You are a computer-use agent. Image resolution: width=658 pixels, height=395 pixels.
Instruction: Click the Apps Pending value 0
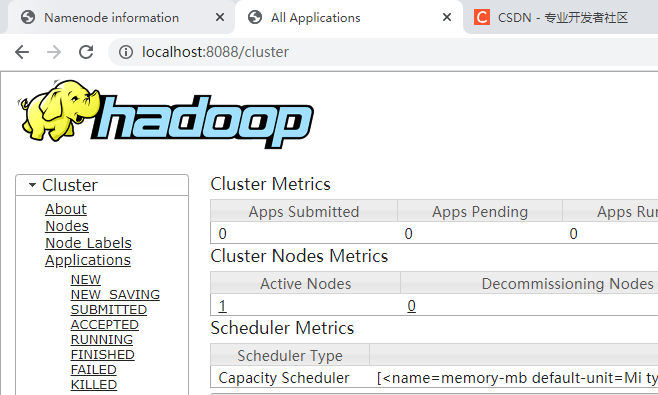click(x=408, y=233)
